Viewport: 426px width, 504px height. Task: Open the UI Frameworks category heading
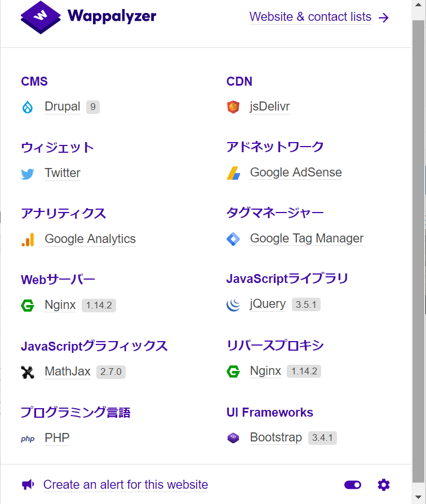[270, 413]
